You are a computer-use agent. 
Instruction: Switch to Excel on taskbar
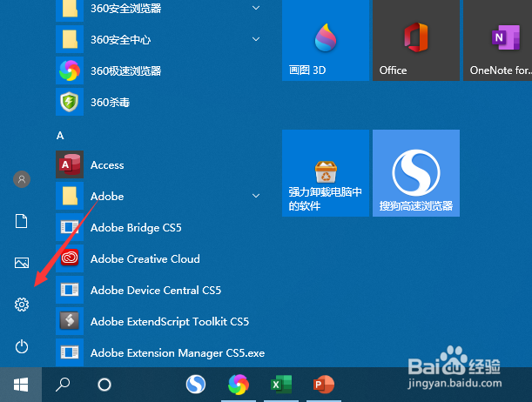click(x=281, y=385)
